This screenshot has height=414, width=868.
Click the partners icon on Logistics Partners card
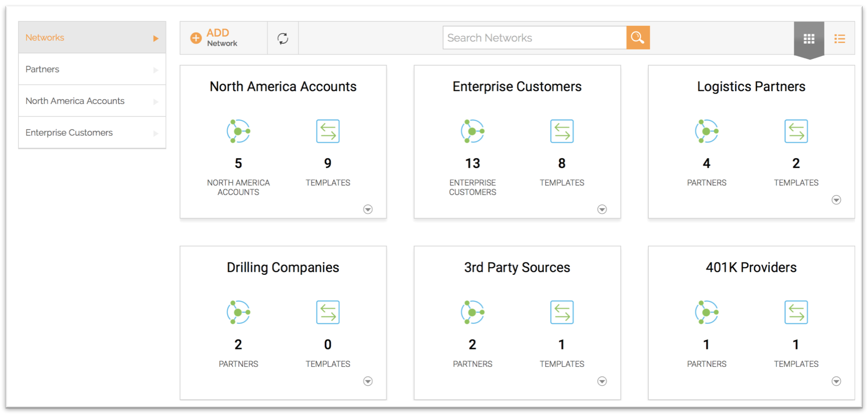click(x=707, y=131)
